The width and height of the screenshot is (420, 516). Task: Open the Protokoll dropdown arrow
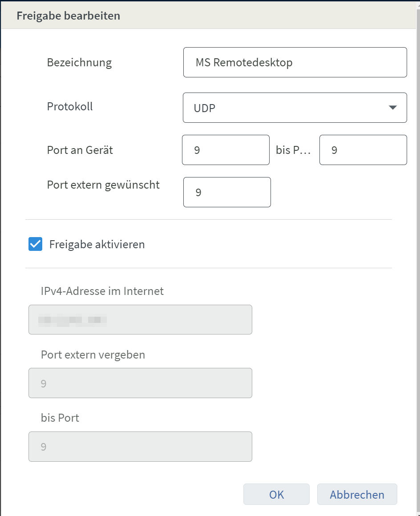(392, 108)
